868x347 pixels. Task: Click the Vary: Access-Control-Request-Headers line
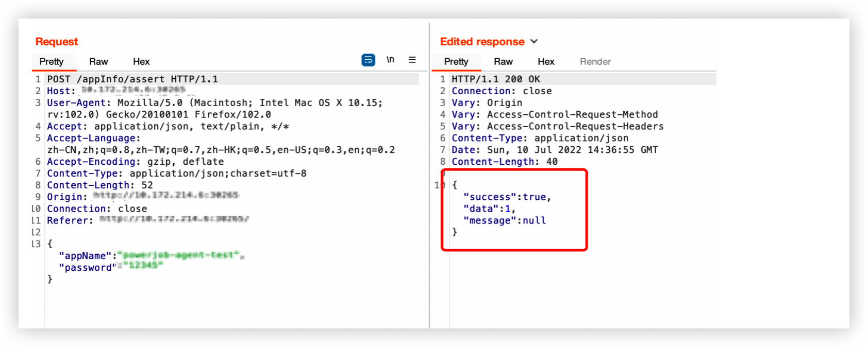click(558, 127)
